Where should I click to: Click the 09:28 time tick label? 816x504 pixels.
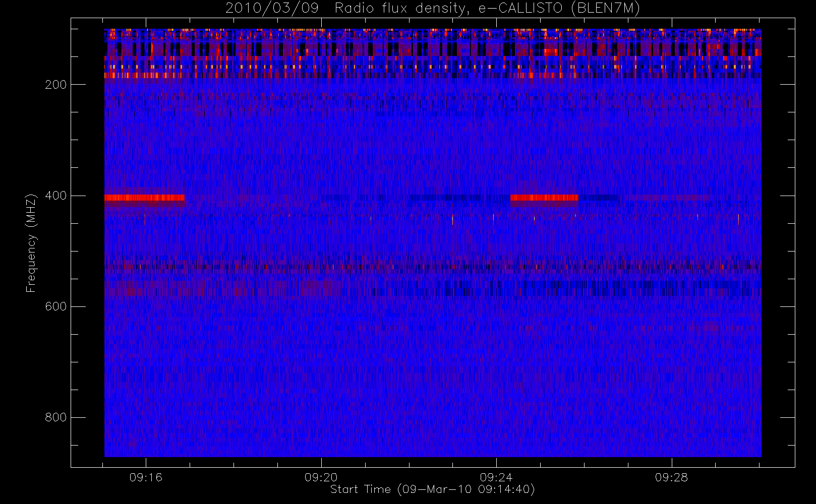tap(671, 477)
